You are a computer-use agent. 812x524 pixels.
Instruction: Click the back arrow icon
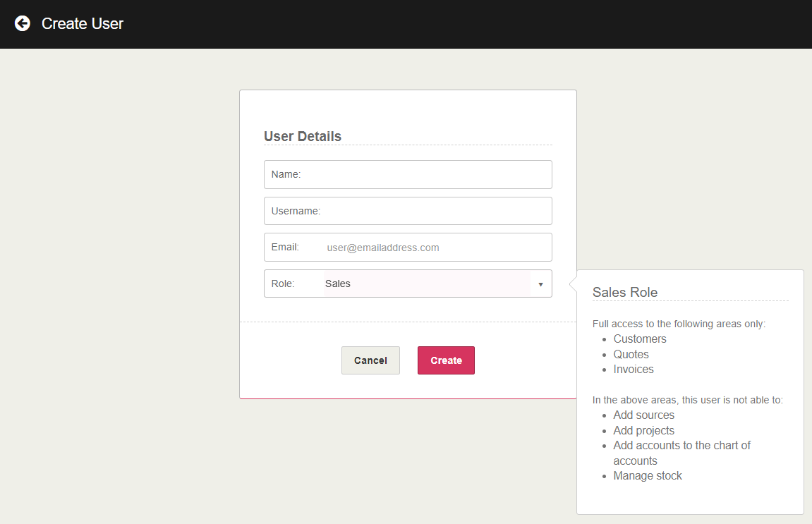[x=23, y=23]
